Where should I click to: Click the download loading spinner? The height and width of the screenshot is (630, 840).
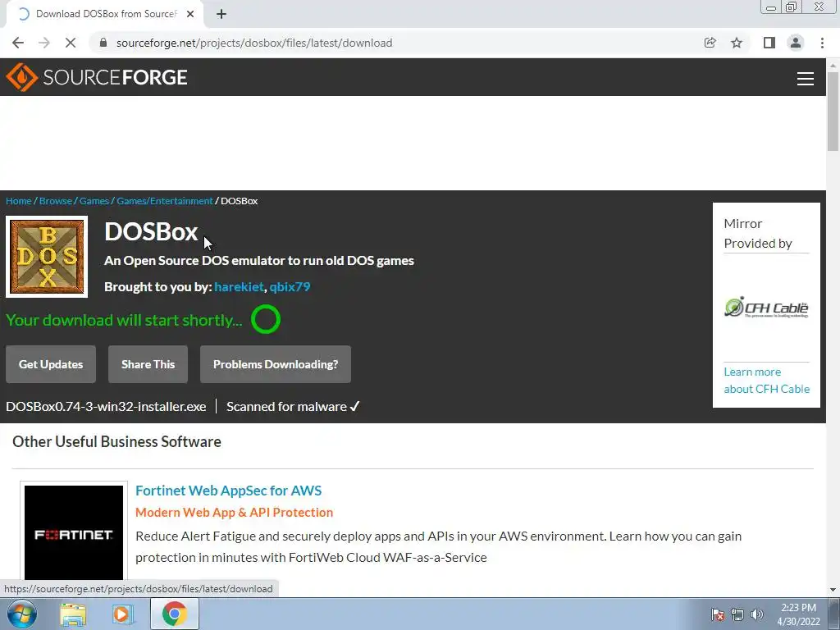(x=266, y=319)
